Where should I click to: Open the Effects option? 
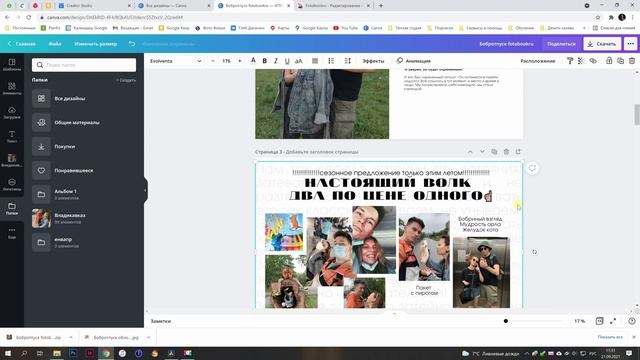click(373, 61)
